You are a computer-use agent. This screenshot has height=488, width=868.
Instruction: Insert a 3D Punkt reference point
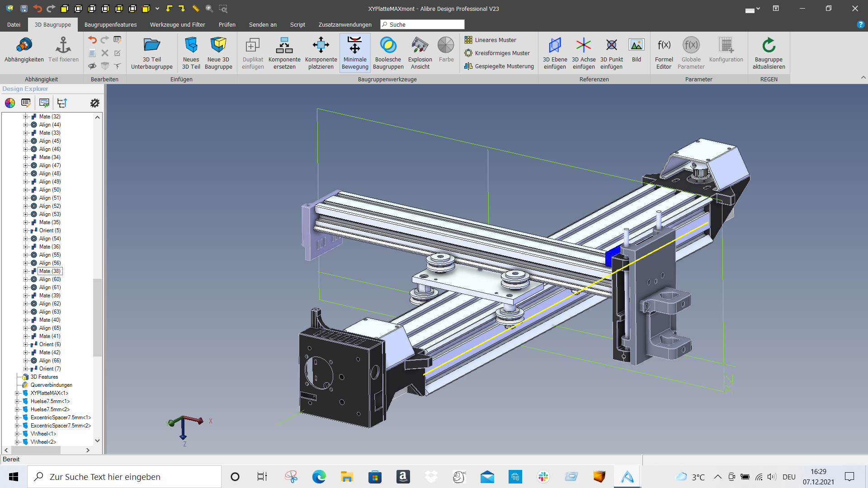click(x=612, y=53)
